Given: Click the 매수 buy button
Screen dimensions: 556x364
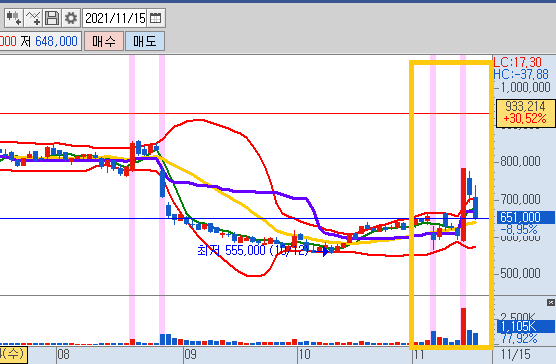Looking at the screenshot, I should 104,41.
